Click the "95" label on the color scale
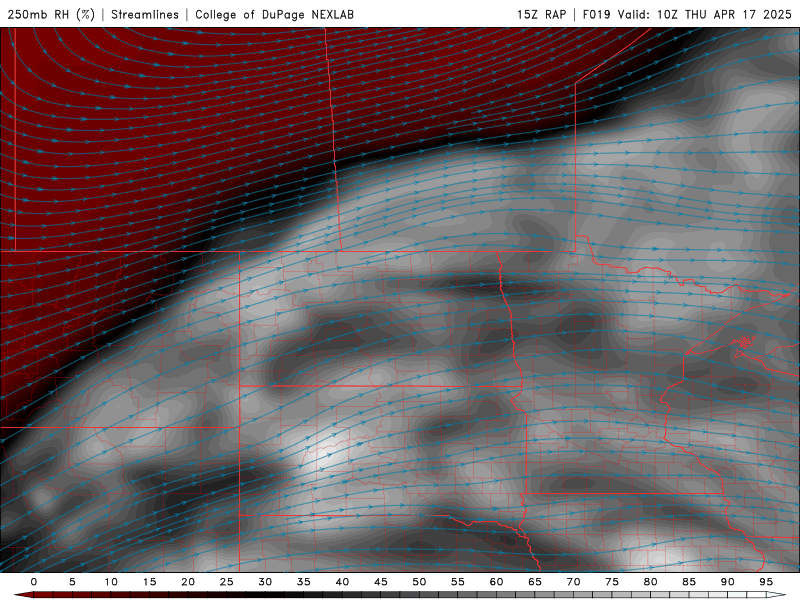Screen dimensions: 800x600 pos(766,582)
